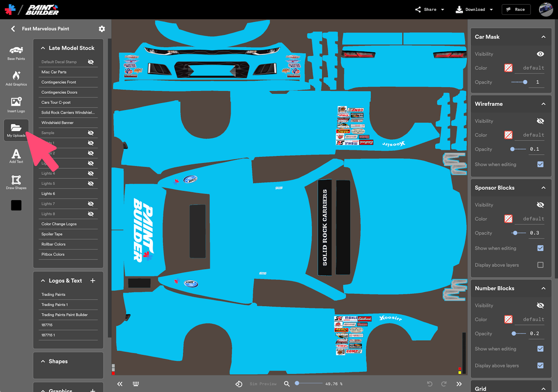The image size is (558, 392).
Task: Select the Contingencies Front layer
Action: (x=68, y=82)
